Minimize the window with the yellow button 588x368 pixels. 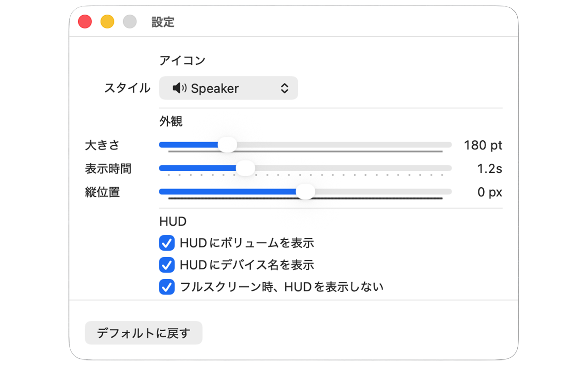(107, 22)
